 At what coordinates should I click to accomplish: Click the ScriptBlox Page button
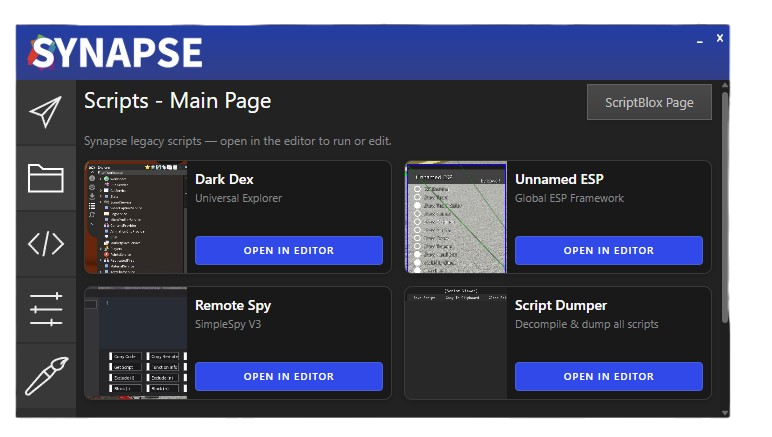649,102
